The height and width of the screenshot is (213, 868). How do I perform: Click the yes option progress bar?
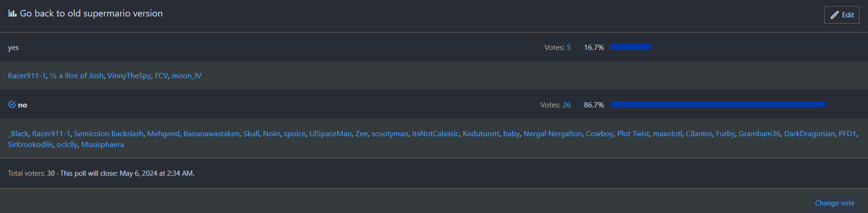[631, 47]
